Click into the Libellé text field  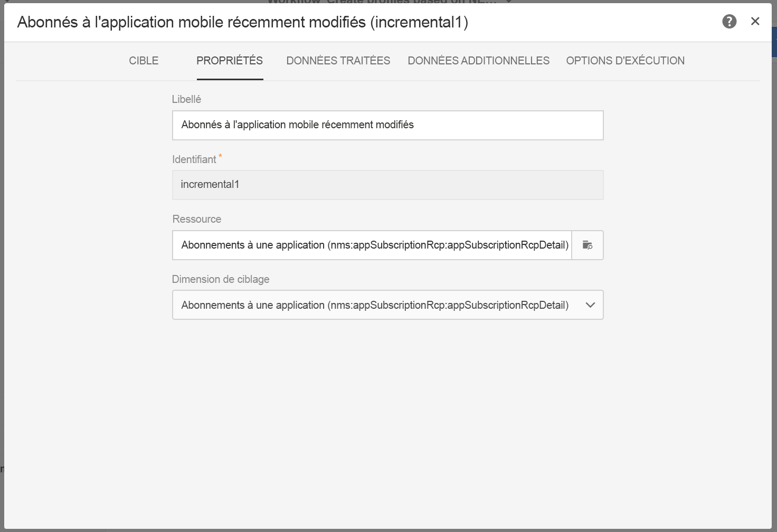(387, 125)
